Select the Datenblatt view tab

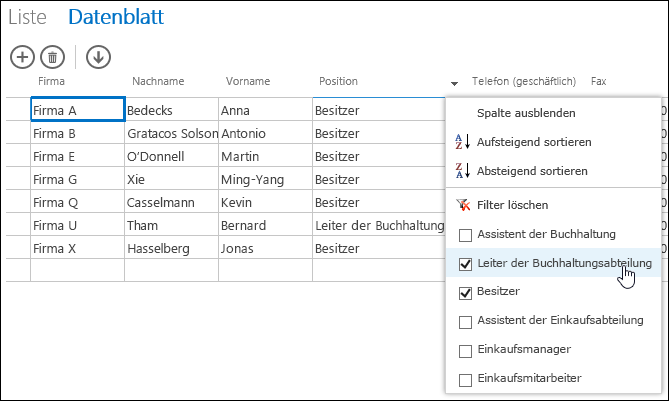pos(116,17)
